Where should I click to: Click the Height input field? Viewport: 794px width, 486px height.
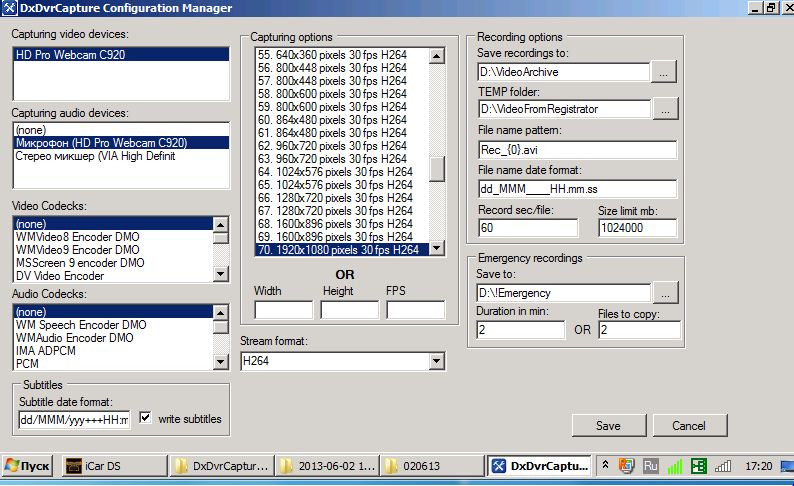point(349,310)
